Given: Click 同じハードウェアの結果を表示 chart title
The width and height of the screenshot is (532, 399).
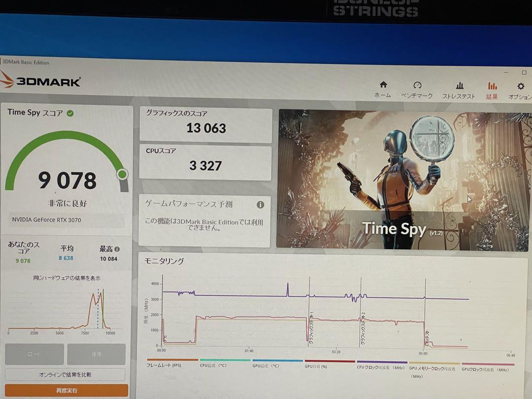Looking at the screenshot, I should click(x=66, y=278).
